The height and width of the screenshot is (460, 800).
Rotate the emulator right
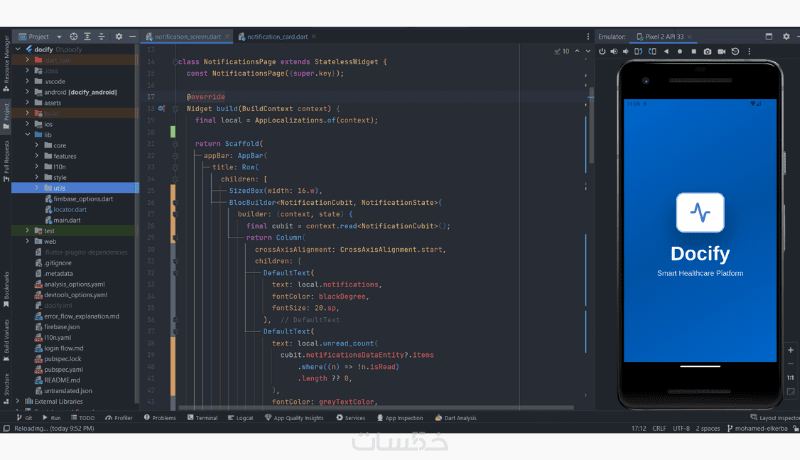[x=652, y=52]
